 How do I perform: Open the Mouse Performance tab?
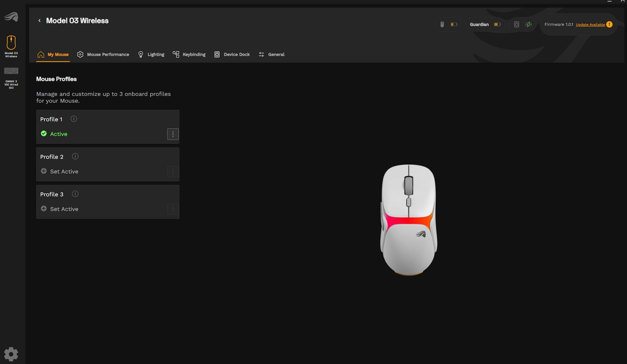(x=103, y=55)
